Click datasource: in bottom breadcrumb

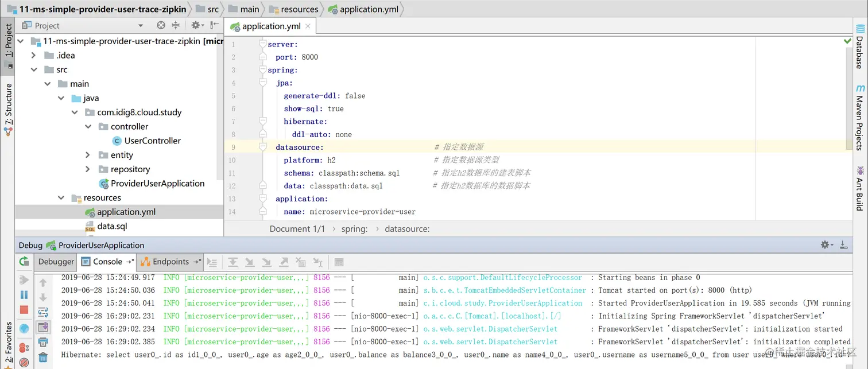pyautogui.click(x=407, y=228)
